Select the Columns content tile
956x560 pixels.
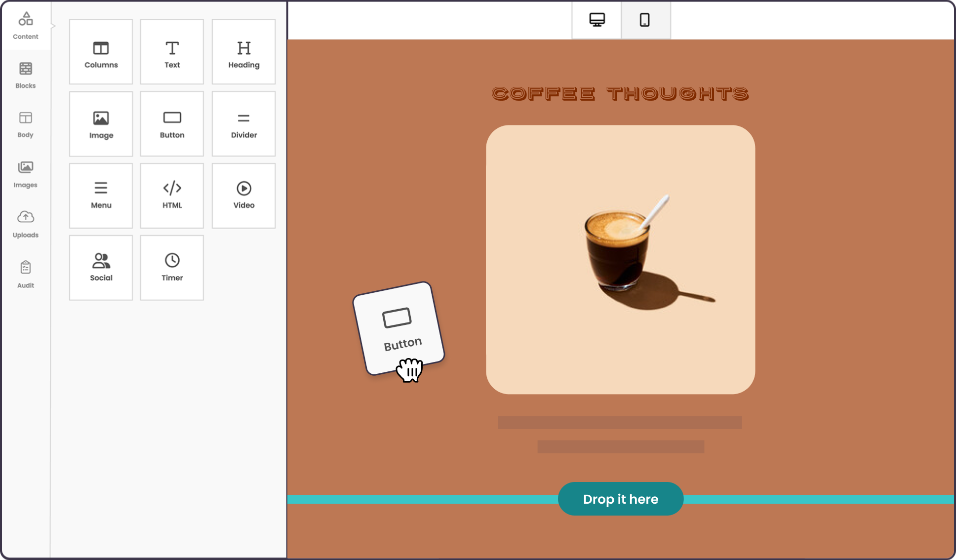[101, 52]
